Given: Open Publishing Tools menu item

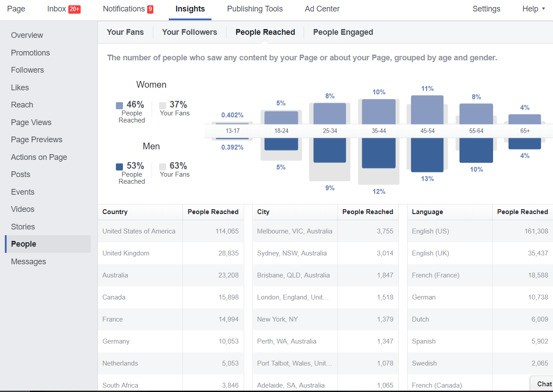Looking at the screenshot, I should (255, 9).
